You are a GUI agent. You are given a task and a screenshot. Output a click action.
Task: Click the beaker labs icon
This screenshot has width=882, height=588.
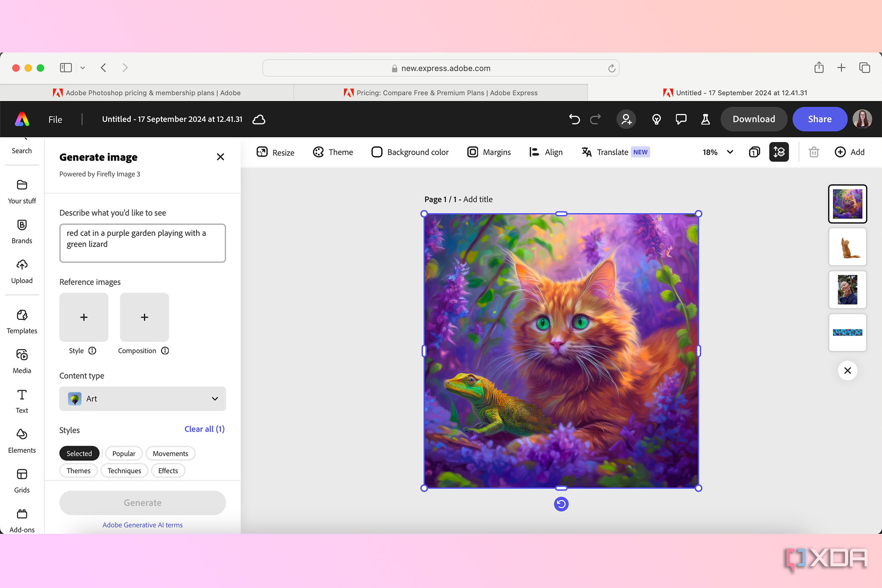point(706,119)
